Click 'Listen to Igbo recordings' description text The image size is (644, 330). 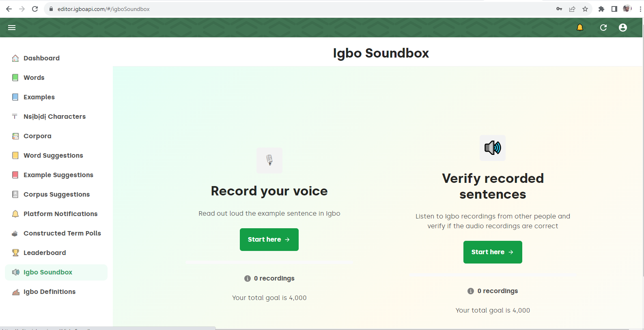(x=493, y=221)
